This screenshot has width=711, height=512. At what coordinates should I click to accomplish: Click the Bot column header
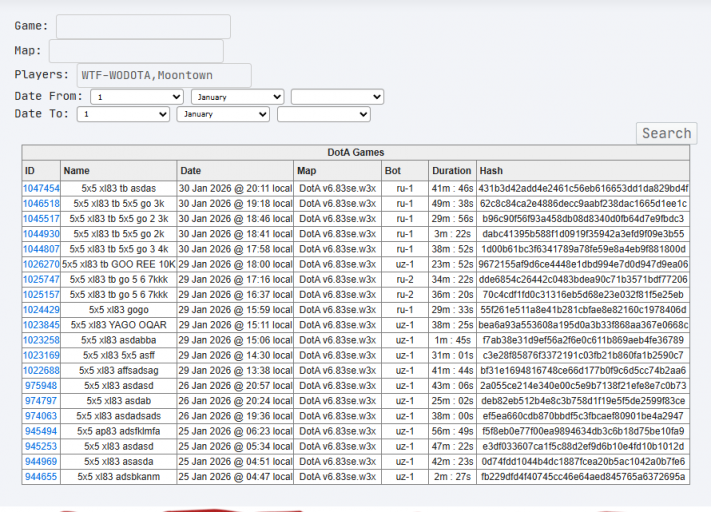[405, 171]
